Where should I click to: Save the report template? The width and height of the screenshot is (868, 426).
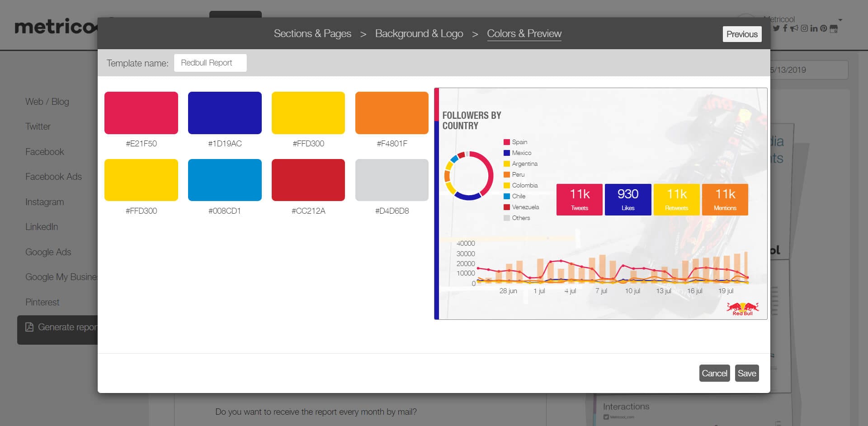747,373
